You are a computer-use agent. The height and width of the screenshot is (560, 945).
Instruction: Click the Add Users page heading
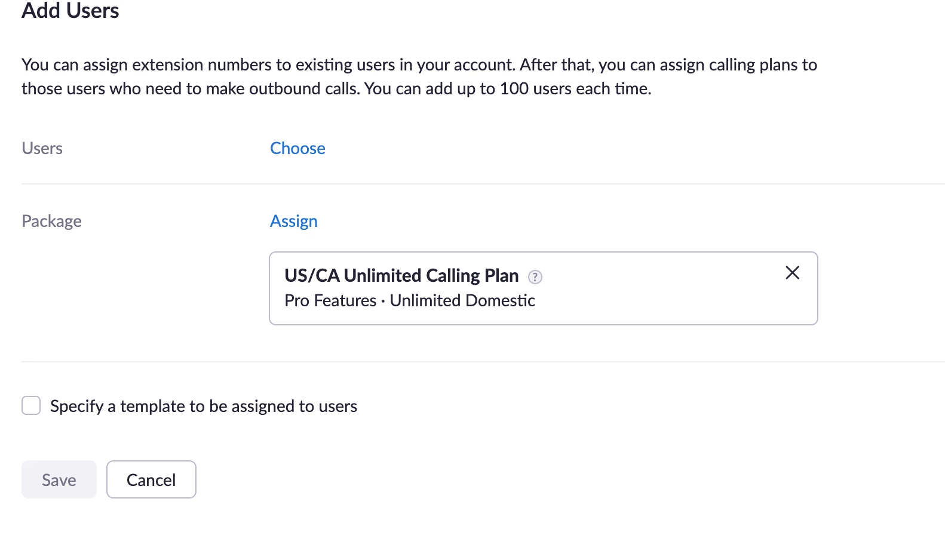point(70,11)
